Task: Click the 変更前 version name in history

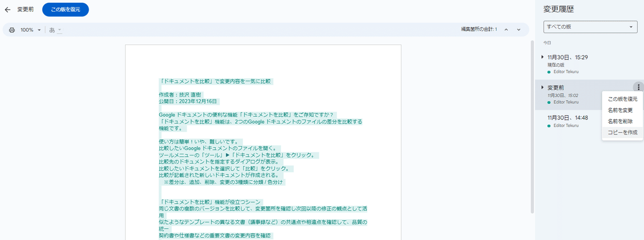Action: [x=556, y=87]
